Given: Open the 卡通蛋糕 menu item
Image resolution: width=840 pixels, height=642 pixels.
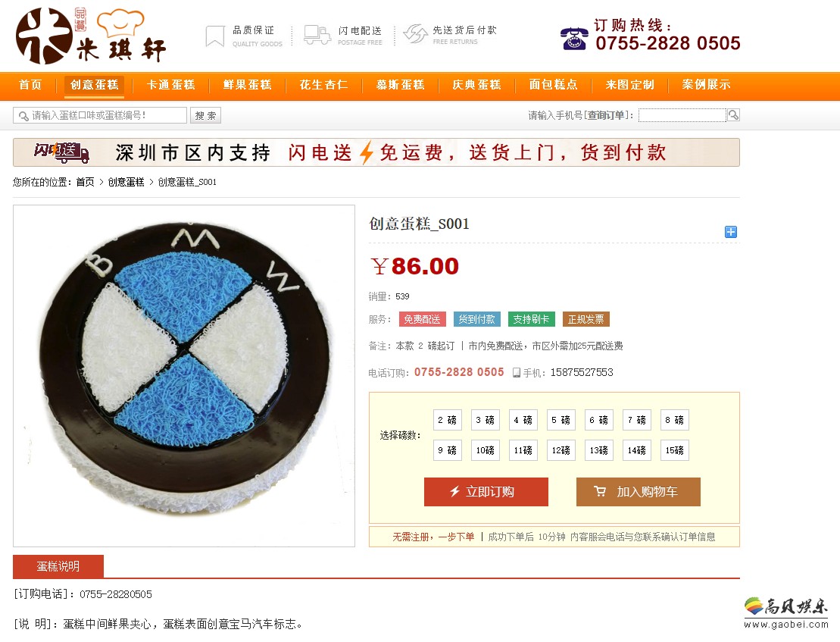Looking at the screenshot, I should tap(171, 85).
